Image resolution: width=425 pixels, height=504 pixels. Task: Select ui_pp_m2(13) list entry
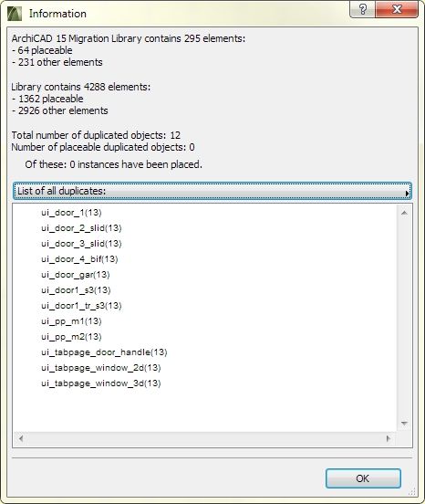[x=71, y=337]
